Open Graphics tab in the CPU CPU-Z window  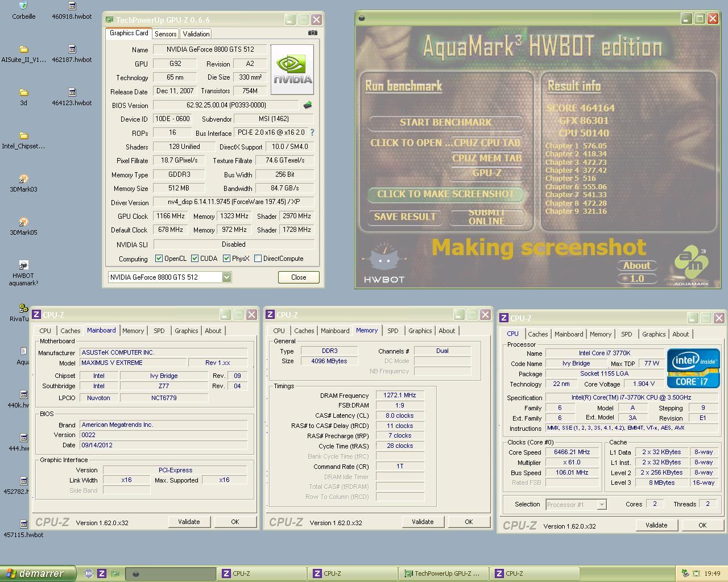[653, 334]
